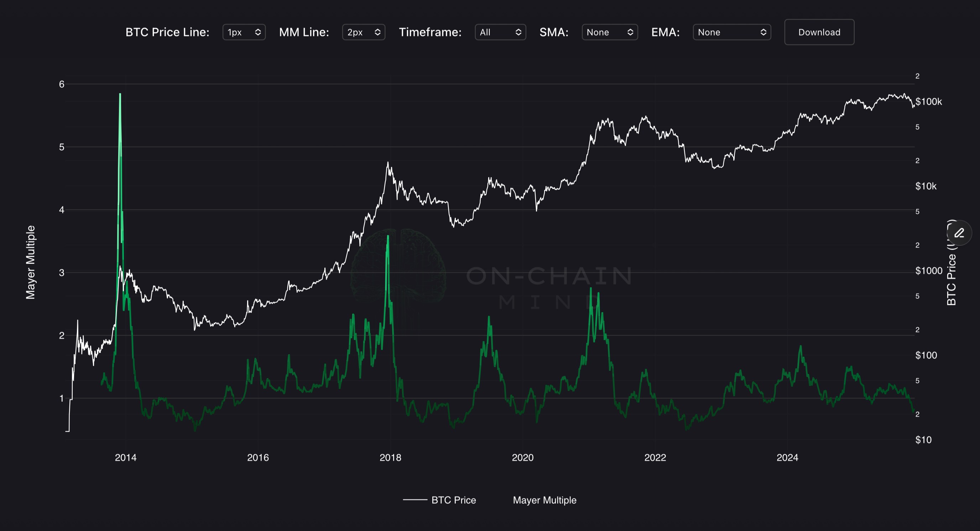The width and height of the screenshot is (980, 531).
Task: Toggle Mayer Multiple series via legend label
Action: click(544, 500)
